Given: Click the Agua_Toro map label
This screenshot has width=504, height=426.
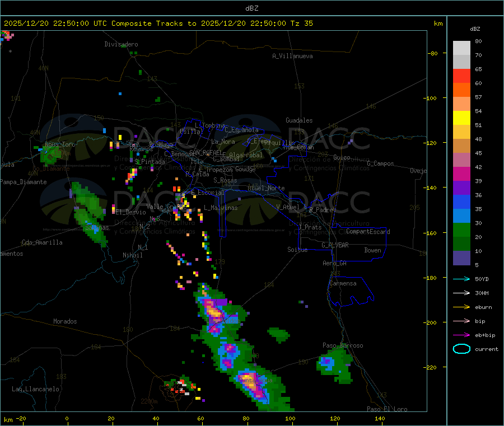Looking at the screenshot, I should (x=60, y=144).
